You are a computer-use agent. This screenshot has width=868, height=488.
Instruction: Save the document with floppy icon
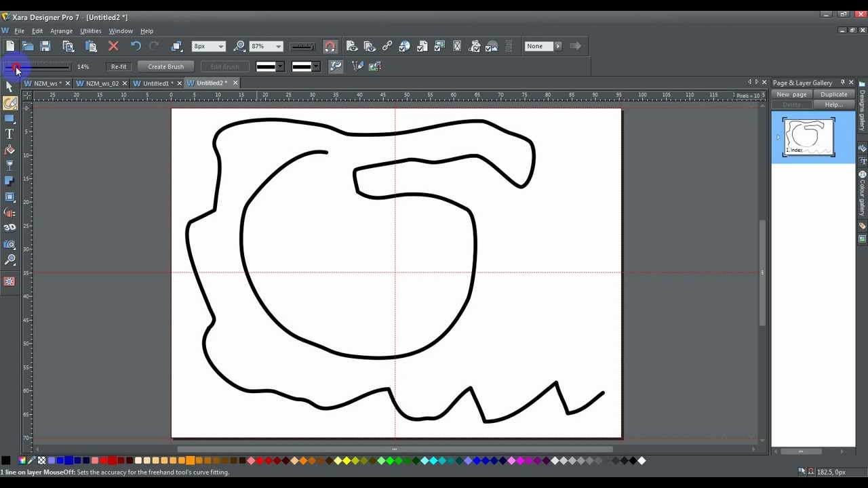tap(45, 46)
